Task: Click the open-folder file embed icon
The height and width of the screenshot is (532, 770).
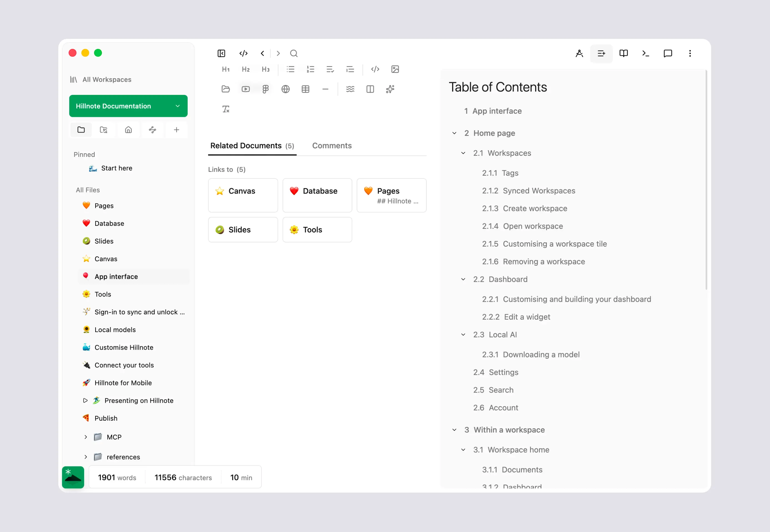Action: 226,89
